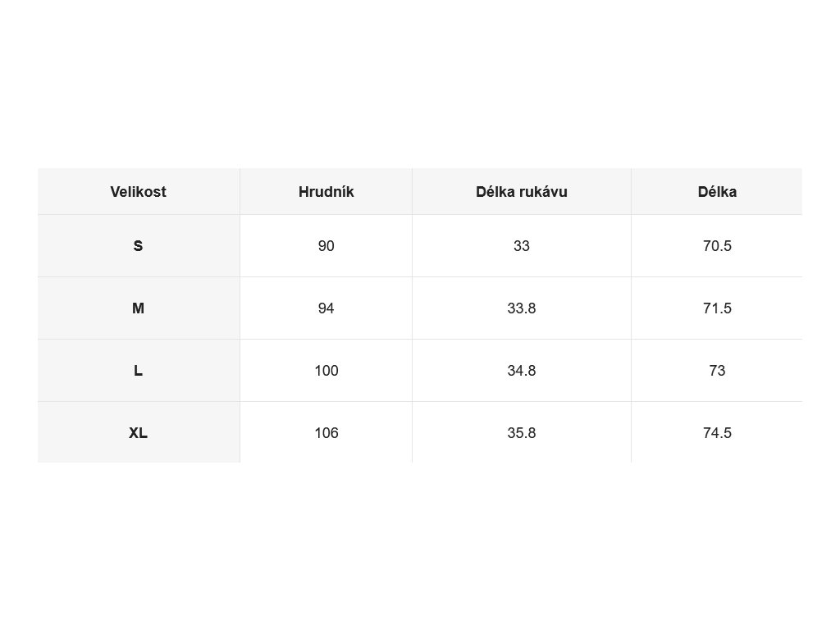Viewport: 840px width, 630px height.
Task: Select the Délka column header
Action: tap(717, 192)
